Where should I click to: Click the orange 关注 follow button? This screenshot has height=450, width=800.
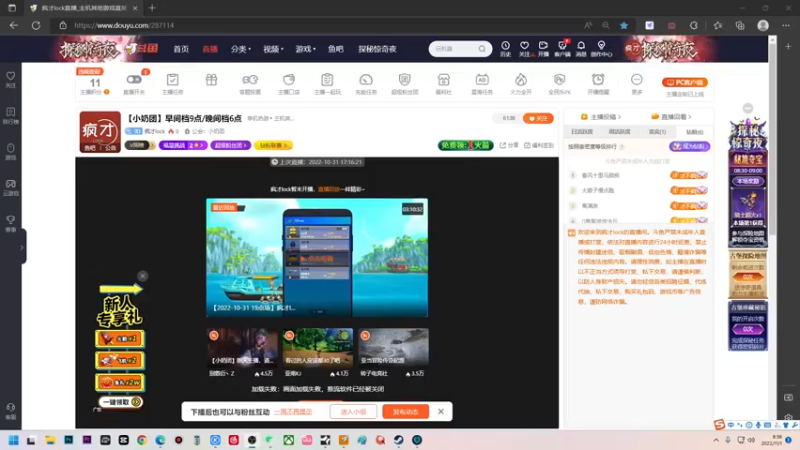pyautogui.click(x=538, y=118)
